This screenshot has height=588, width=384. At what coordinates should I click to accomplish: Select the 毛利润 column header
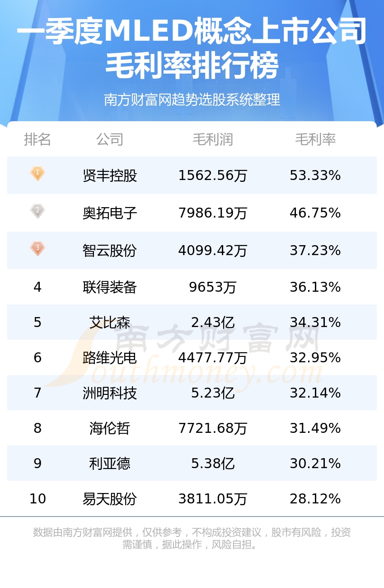pyautogui.click(x=213, y=139)
